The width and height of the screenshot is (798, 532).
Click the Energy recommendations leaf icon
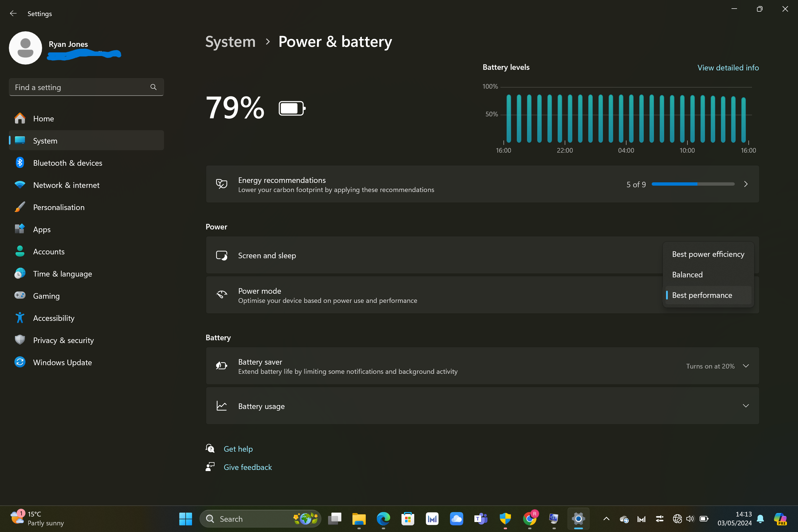(x=222, y=184)
